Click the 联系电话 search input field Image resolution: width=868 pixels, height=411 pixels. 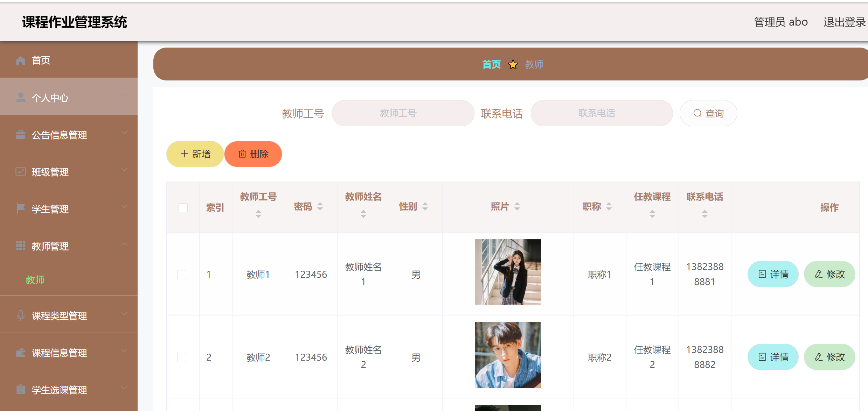pos(601,113)
